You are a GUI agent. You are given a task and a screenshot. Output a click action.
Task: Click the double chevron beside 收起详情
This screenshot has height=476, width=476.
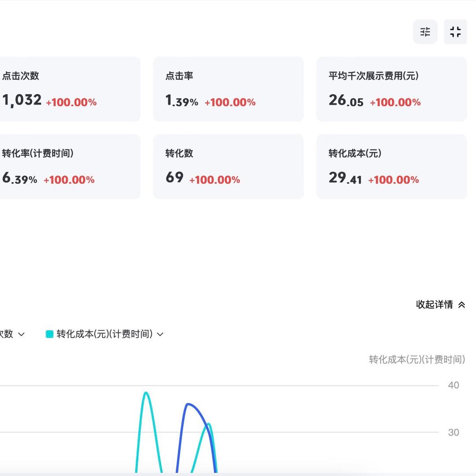pyautogui.click(x=461, y=305)
